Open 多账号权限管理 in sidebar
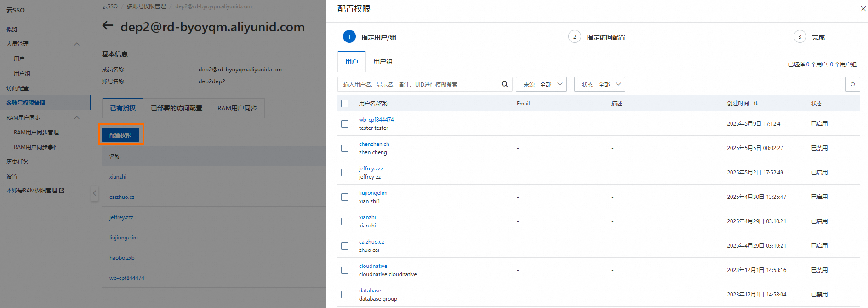868x308 pixels. click(x=26, y=103)
